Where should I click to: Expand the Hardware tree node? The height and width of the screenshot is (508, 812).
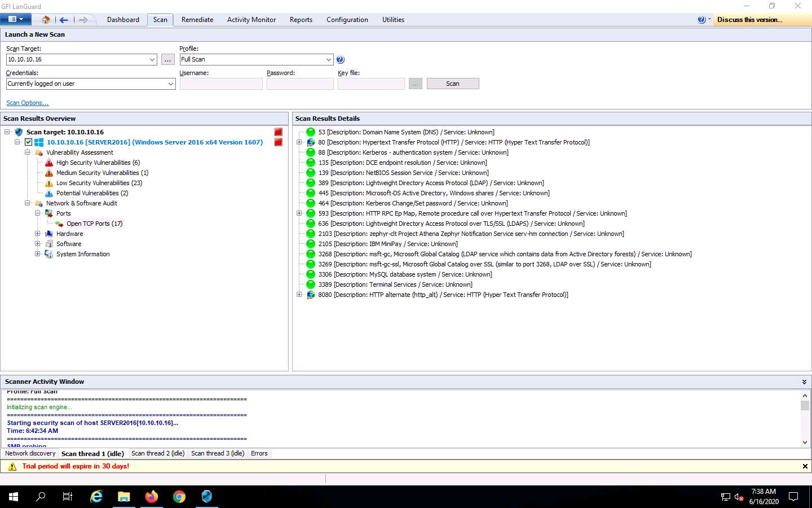[37, 234]
